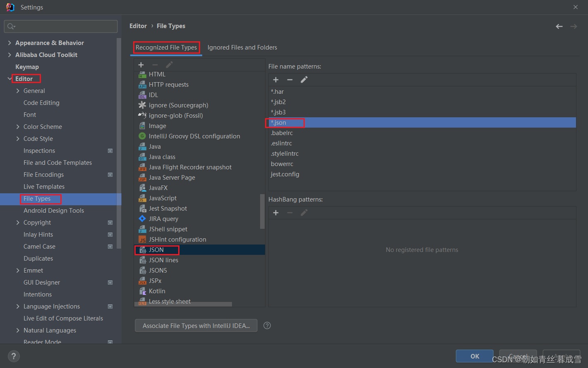This screenshot has height=368, width=588.
Task: Select the Image file type icon
Action: pyautogui.click(x=142, y=126)
